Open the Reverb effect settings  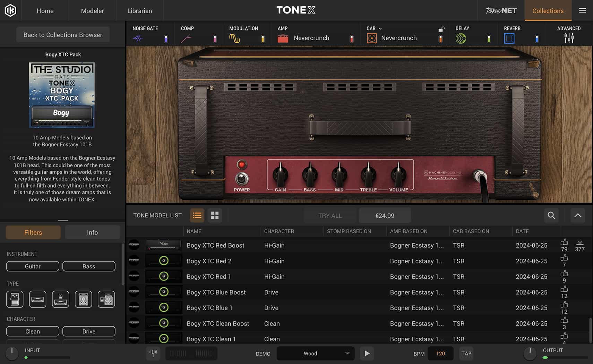[x=508, y=38]
